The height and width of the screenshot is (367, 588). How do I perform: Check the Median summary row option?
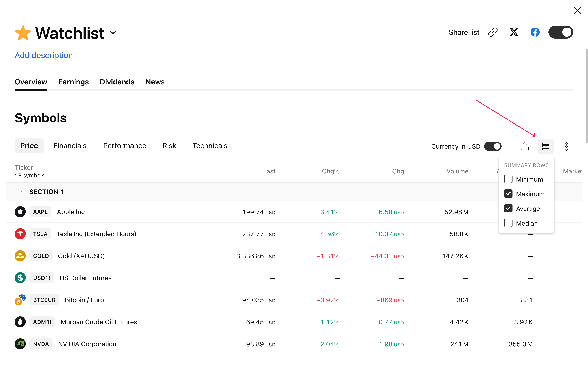pyautogui.click(x=508, y=223)
